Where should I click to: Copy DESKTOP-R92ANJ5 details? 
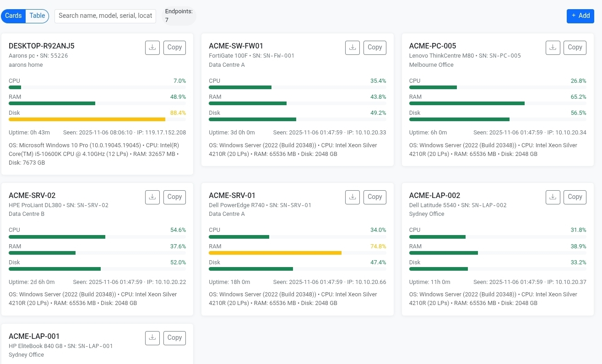[x=174, y=48]
